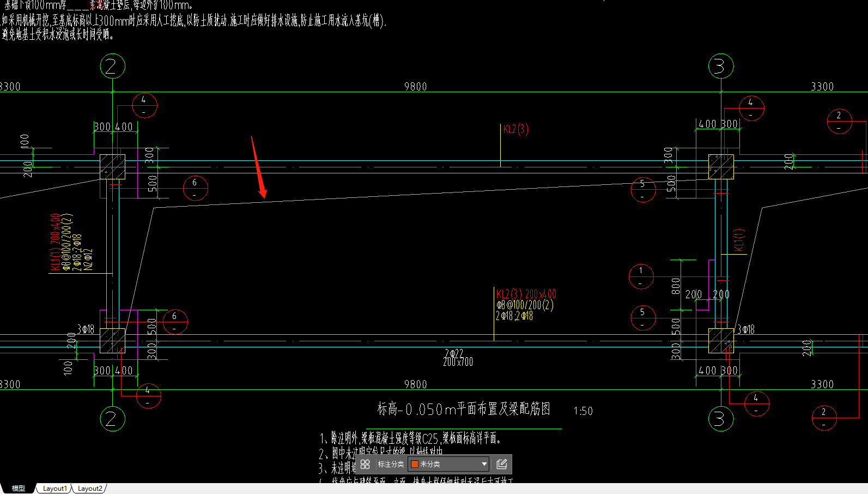The image size is (868, 494).
Task: Click the drawing title 标高-0.050m平面布置及梁配筋图
Action: (x=464, y=409)
